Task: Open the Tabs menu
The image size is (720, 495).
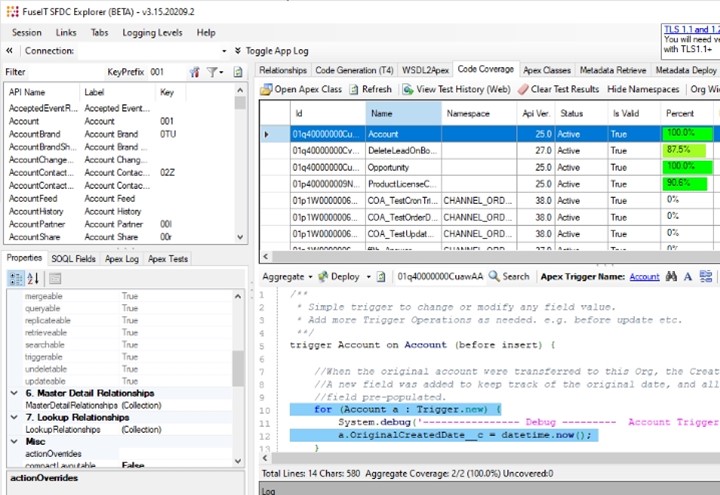Action: click(x=99, y=33)
